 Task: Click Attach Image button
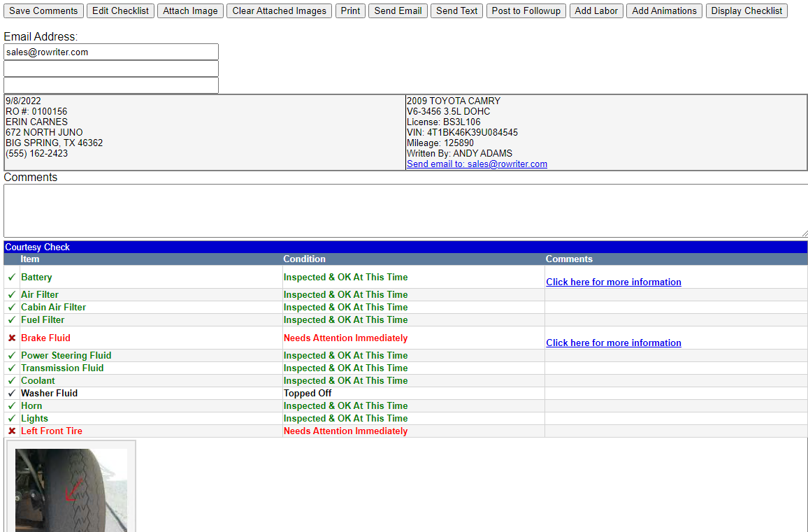[190, 10]
